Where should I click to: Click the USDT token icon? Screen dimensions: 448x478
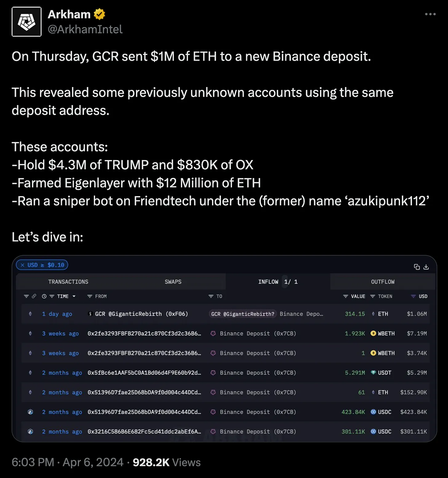373,373
